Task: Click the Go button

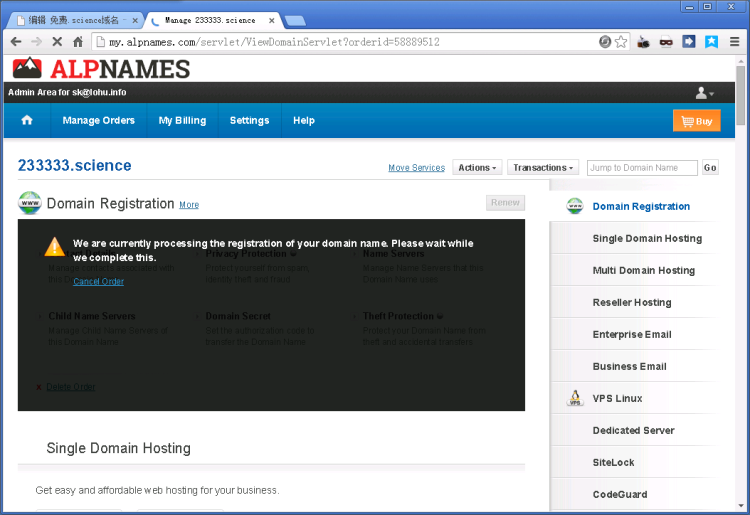Action: tap(710, 168)
